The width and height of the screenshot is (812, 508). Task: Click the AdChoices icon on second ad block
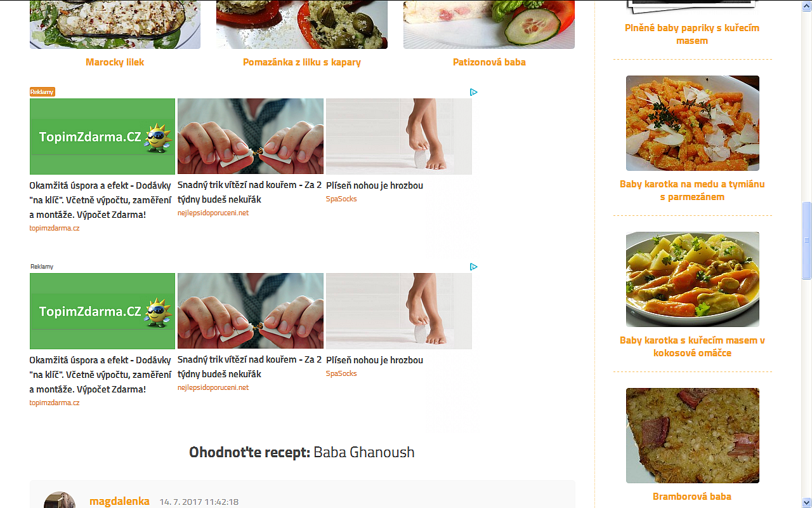coord(473,267)
